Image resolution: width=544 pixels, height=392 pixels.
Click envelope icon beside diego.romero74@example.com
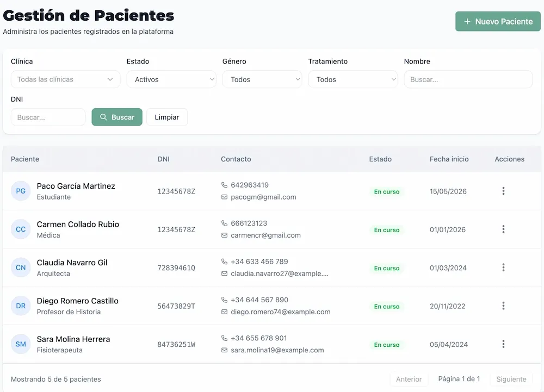click(x=225, y=312)
